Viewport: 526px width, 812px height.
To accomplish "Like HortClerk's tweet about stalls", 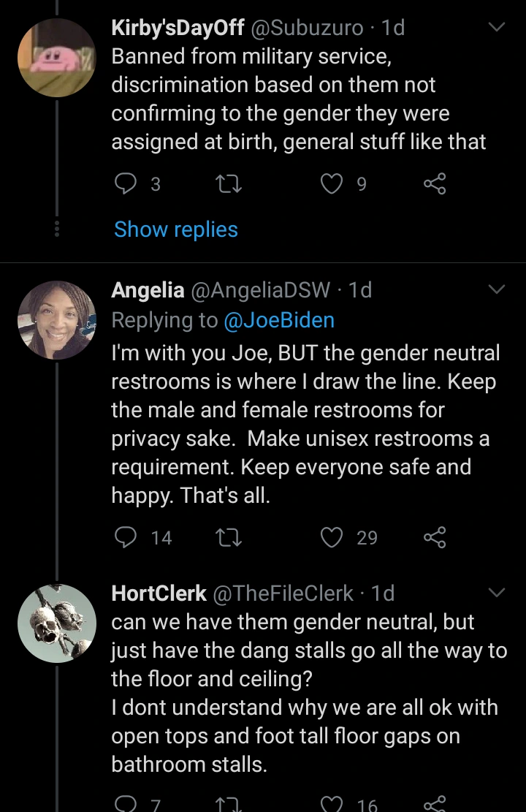I will (x=332, y=804).
